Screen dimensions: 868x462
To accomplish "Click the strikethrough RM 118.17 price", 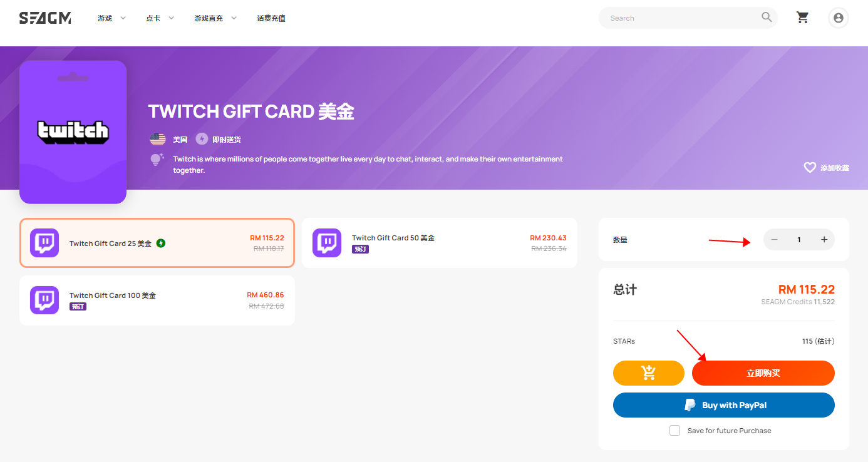I will pyautogui.click(x=269, y=249).
